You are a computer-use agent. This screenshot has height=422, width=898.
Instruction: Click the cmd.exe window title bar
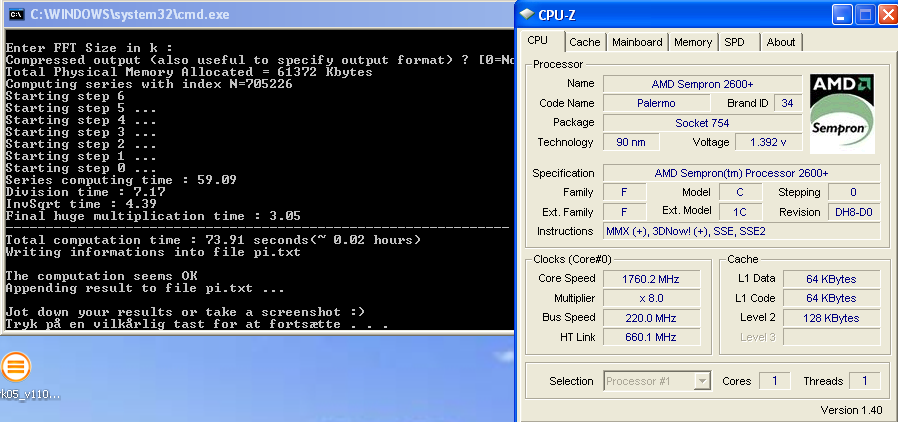coord(258,14)
